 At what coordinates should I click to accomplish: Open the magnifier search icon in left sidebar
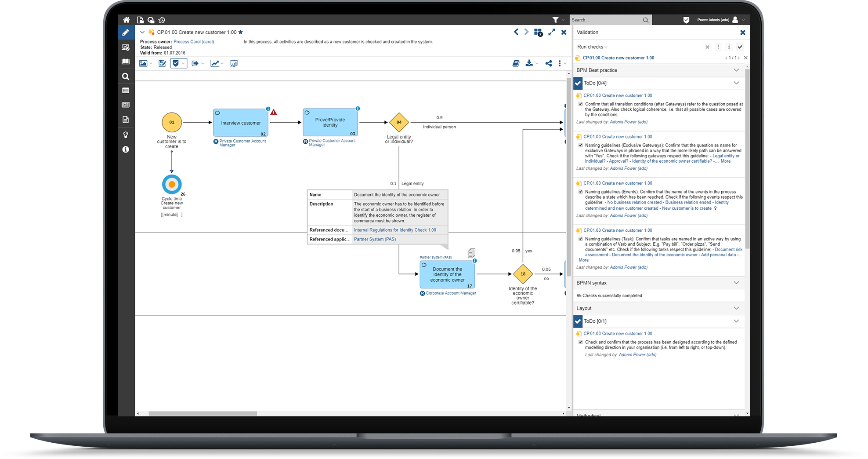point(126,76)
